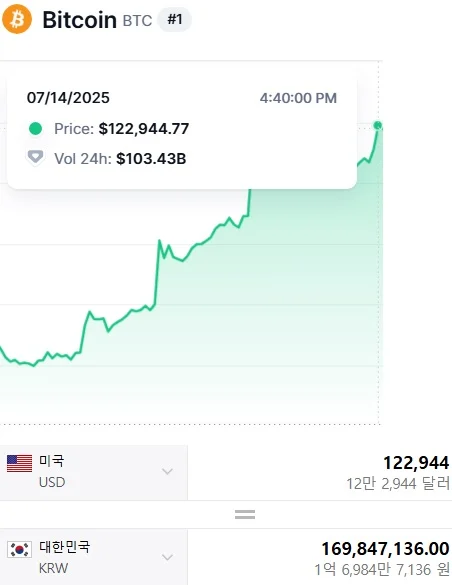The height and width of the screenshot is (585, 452).
Task: Click the United States flag icon
Action: pos(19,463)
